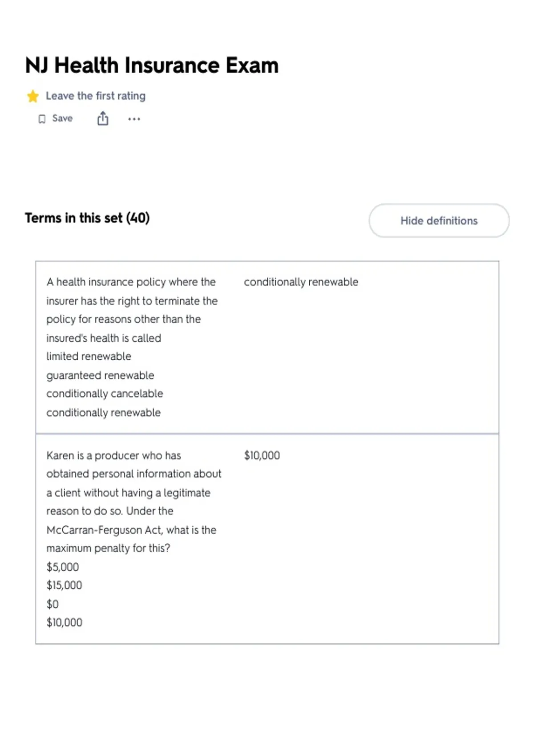Viewport: 534px width, 756px height.
Task: Click the bookmark Save icon
Action: click(42, 119)
